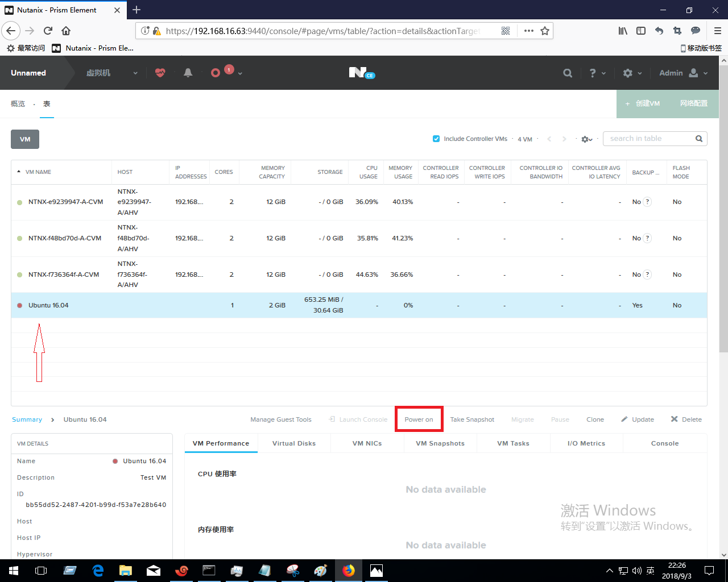The height and width of the screenshot is (582, 728).
Task: Click the 网络配置 button
Action: (694, 103)
